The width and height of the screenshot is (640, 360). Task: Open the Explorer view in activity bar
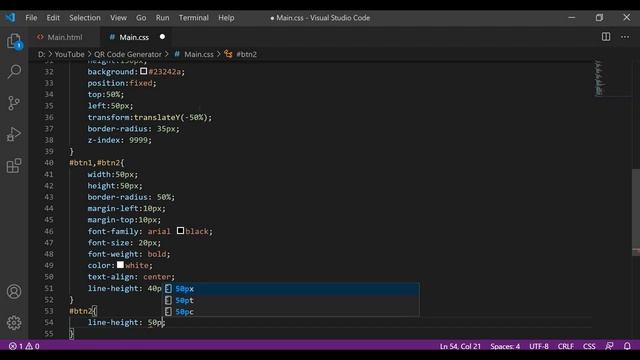point(14,41)
